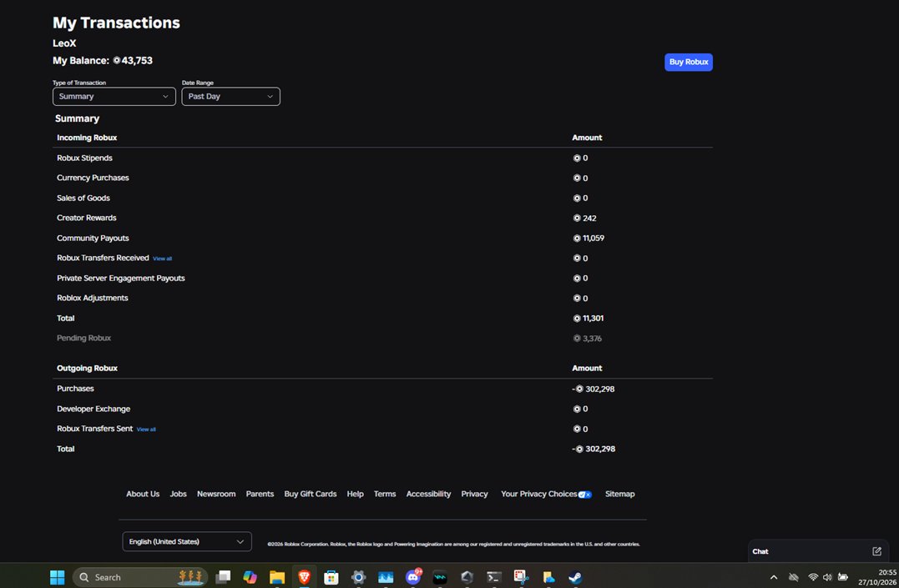
Task: View all Robux Transfers Sent
Action: [146, 430]
